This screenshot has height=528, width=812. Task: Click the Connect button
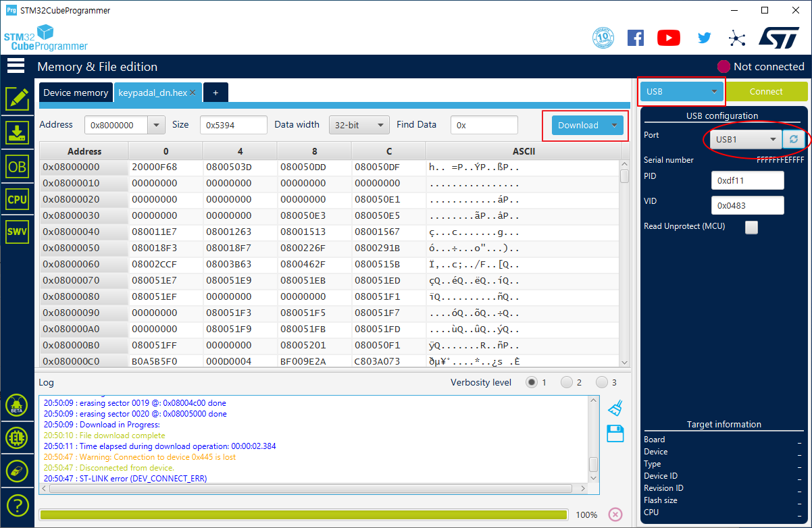coord(766,91)
